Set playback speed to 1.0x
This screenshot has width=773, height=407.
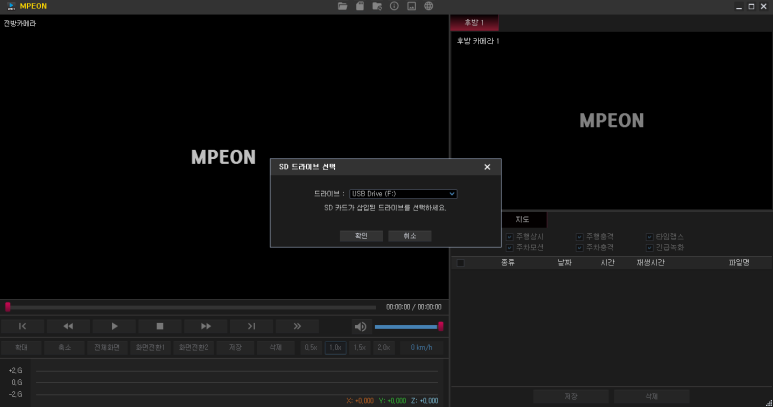point(336,348)
